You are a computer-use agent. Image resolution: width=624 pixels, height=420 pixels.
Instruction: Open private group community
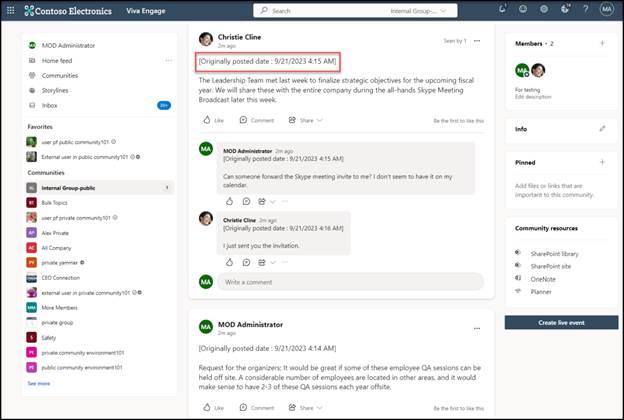[x=57, y=322]
